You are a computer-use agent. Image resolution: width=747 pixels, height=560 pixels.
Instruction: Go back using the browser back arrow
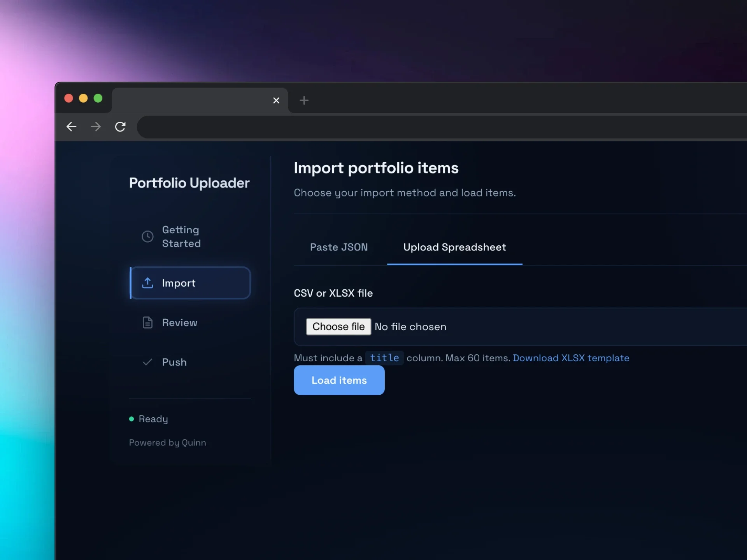71,127
